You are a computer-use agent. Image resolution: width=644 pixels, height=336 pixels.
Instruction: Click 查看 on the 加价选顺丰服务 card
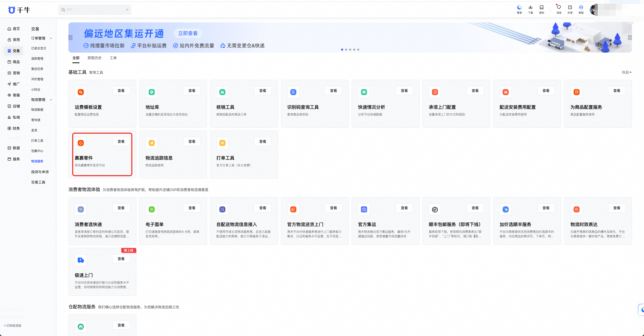[x=546, y=208]
